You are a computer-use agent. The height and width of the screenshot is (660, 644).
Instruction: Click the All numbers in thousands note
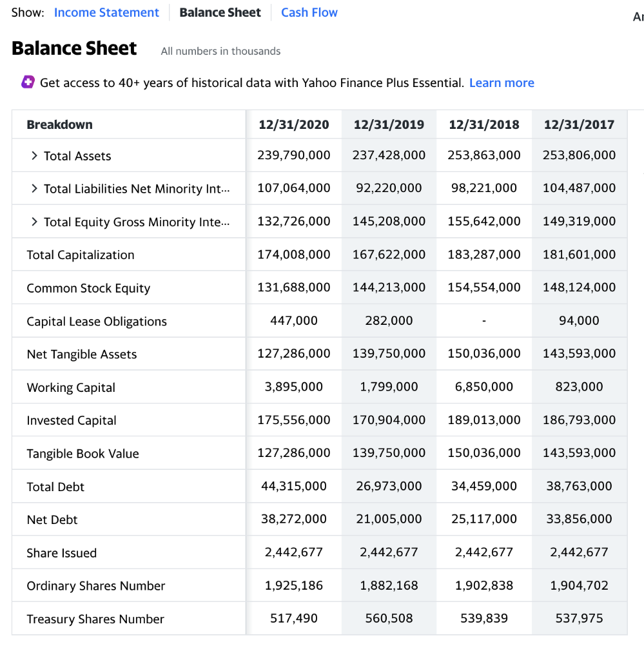[x=220, y=52]
